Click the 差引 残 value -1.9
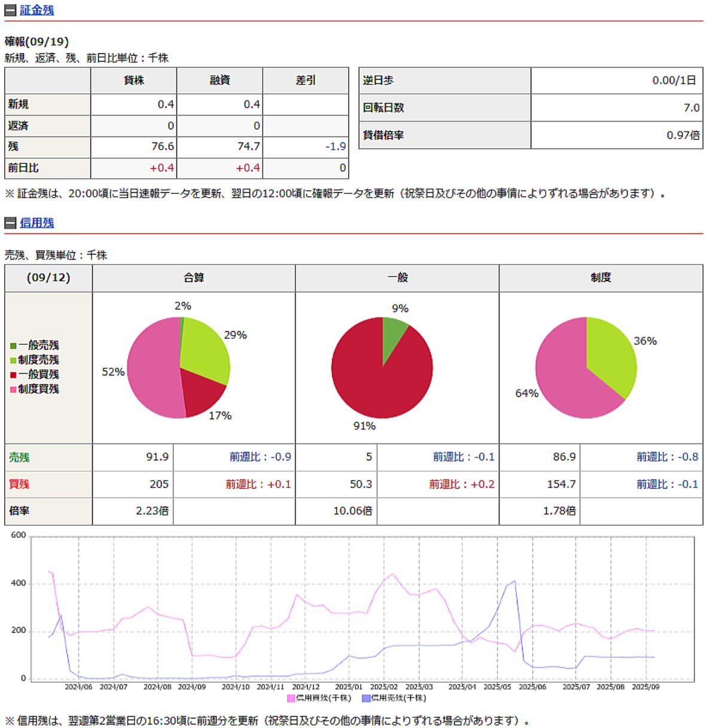The width and height of the screenshot is (706, 728). 335,147
